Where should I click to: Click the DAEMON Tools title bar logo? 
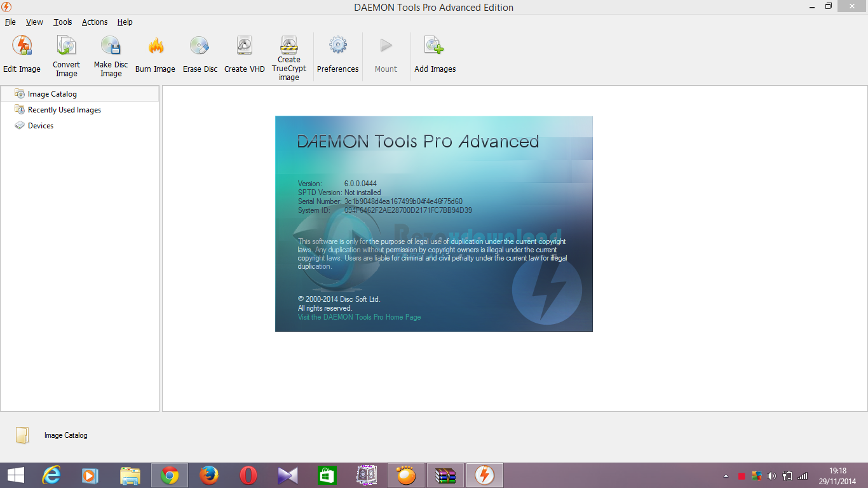click(6, 7)
